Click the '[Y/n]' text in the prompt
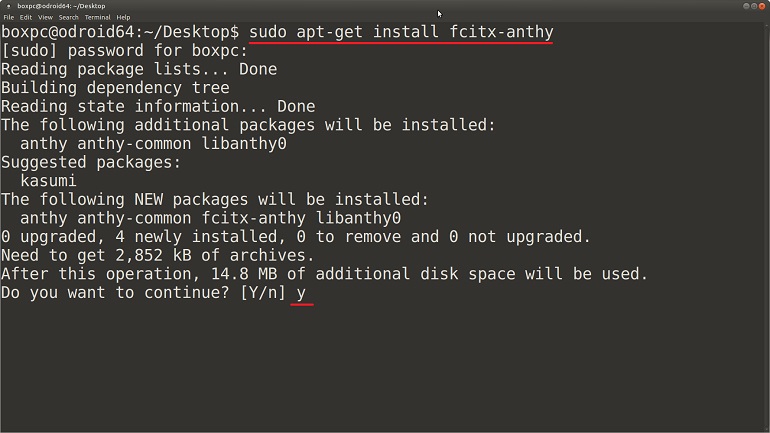Screen dimensions: 770x433 (263, 293)
